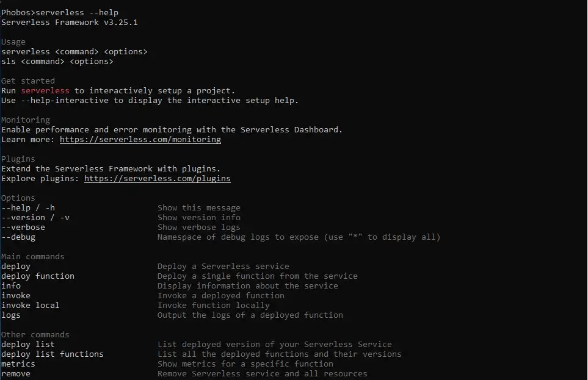Click the 'serverless --help' prompt line

[x=60, y=12]
